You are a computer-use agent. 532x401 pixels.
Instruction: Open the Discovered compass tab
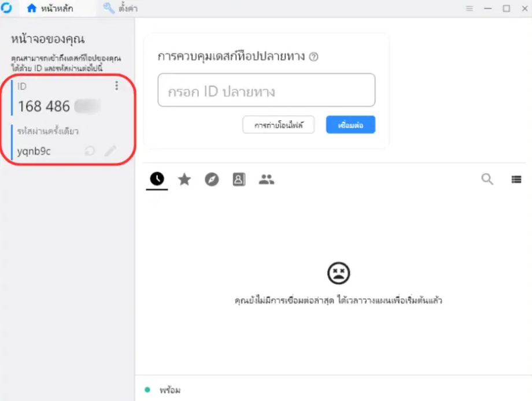tap(212, 179)
